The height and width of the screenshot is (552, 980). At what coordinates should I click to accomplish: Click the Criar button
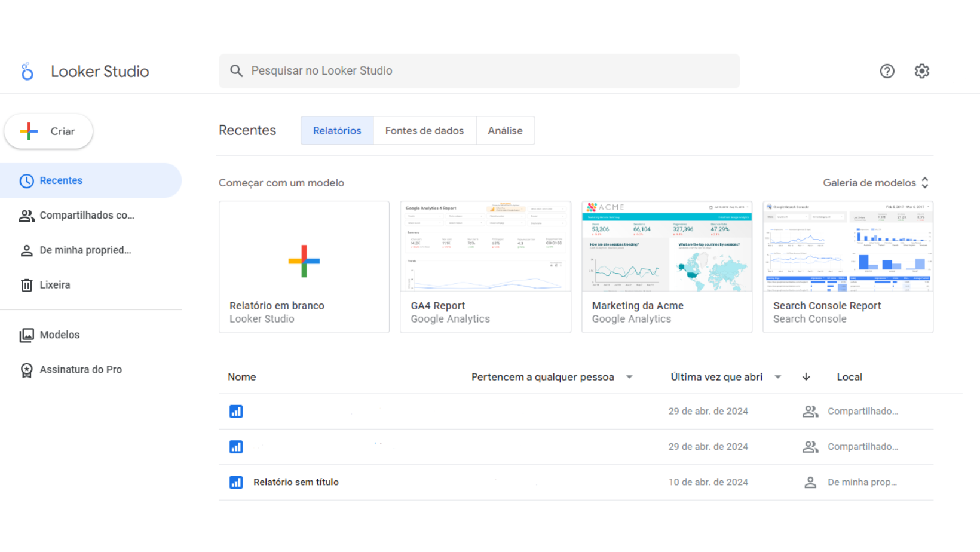pyautogui.click(x=48, y=131)
